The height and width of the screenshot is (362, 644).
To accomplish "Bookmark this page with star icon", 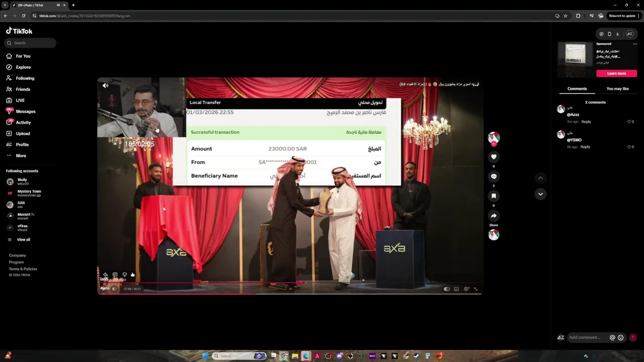I will click(x=566, y=16).
